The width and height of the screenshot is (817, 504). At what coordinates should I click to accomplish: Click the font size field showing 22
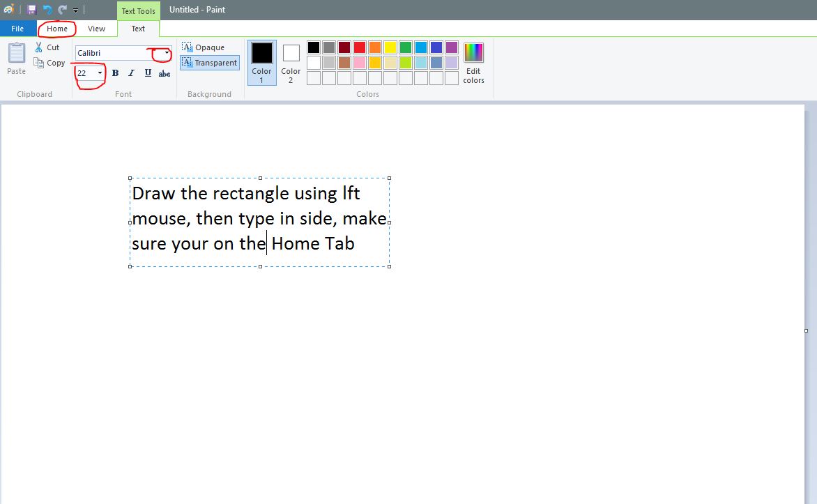tap(86, 73)
